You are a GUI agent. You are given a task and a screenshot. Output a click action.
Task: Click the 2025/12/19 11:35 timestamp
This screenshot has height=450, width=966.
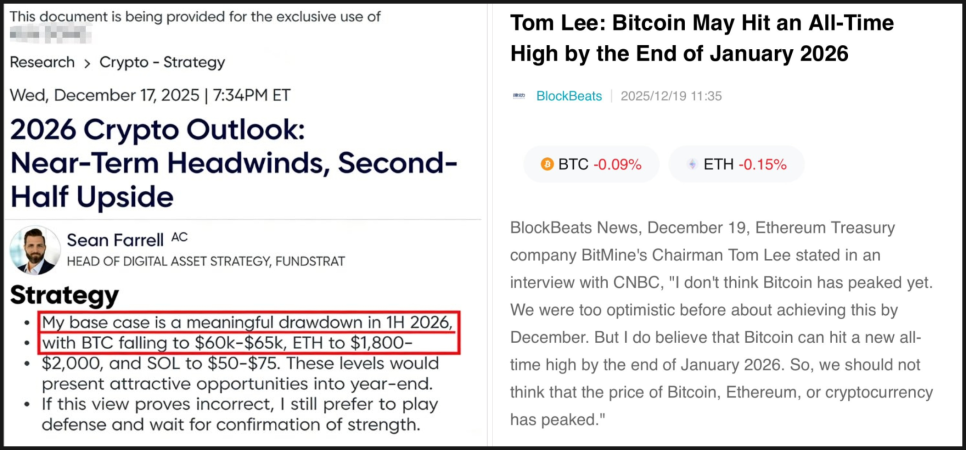(671, 96)
